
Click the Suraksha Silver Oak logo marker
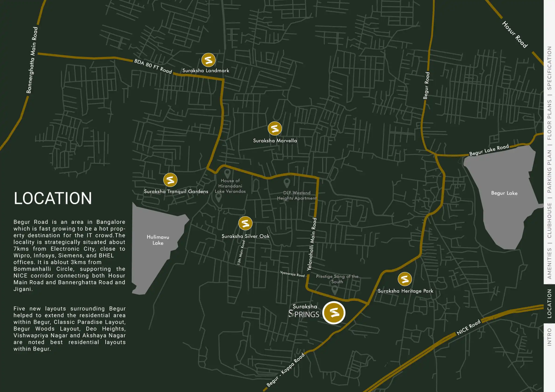[x=245, y=223]
